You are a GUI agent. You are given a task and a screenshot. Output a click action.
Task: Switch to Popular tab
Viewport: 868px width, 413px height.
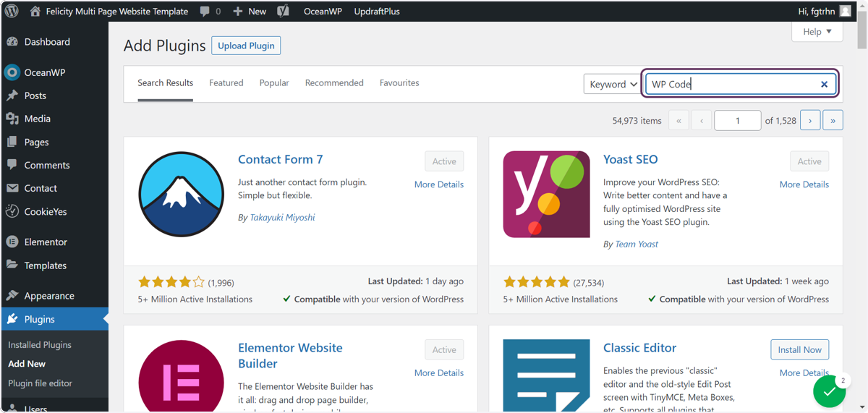point(274,83)
